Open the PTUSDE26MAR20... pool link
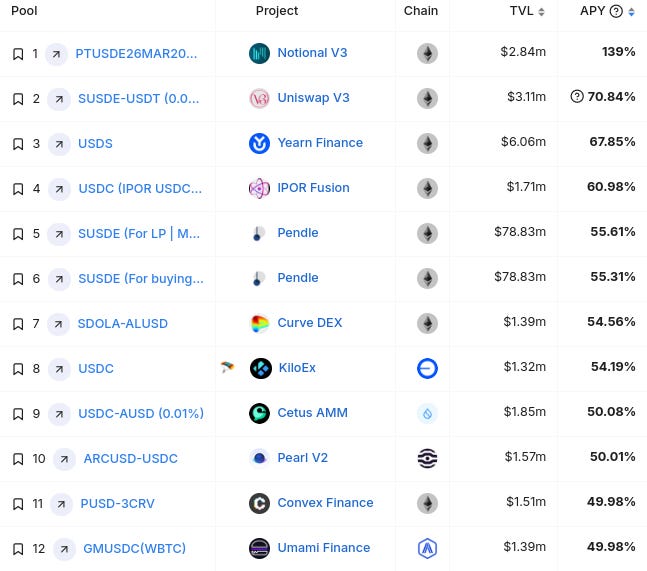The image size is (647, 571). pos(136,54)
